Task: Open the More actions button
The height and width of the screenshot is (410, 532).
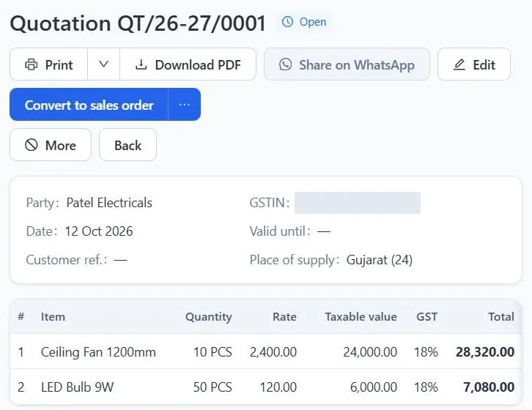Action: tap(51, 145)
